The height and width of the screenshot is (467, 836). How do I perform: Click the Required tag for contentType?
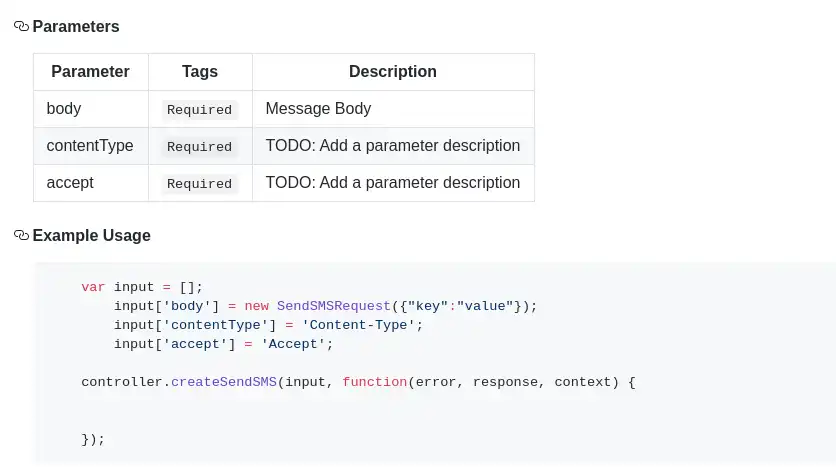coord(199,147)
